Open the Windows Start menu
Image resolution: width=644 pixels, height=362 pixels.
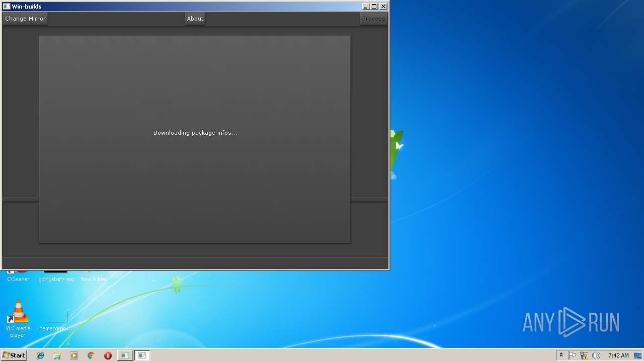click(14, 355)
